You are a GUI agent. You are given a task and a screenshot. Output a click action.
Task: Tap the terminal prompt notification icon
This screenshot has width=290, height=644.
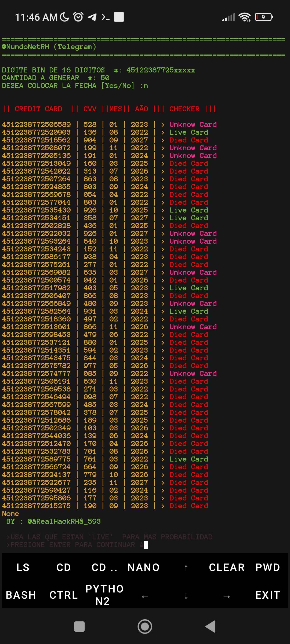pos(105,17)
